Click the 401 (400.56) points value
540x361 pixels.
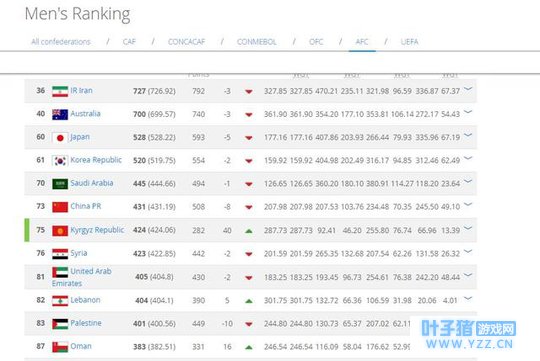pos(154,324)
